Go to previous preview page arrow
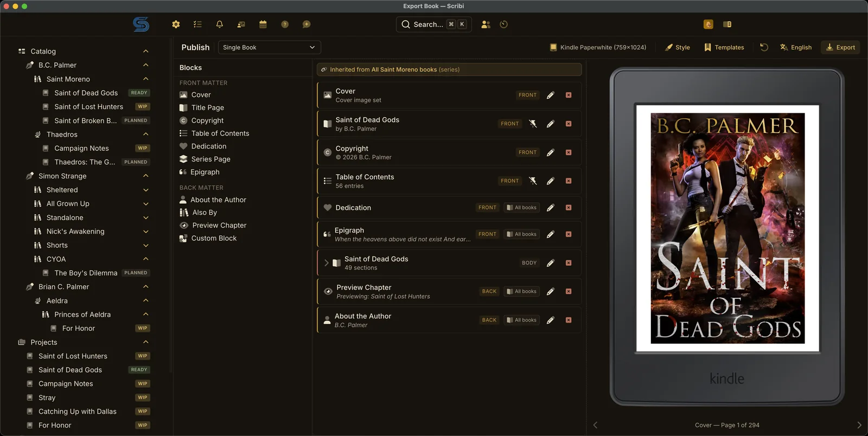 pyautogui.click(x=595, y=425)
